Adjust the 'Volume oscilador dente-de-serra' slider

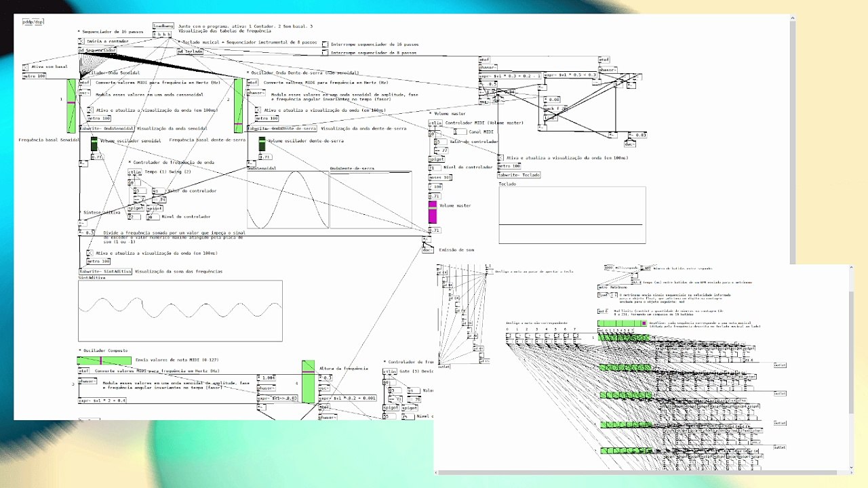(x=262, y=144)
